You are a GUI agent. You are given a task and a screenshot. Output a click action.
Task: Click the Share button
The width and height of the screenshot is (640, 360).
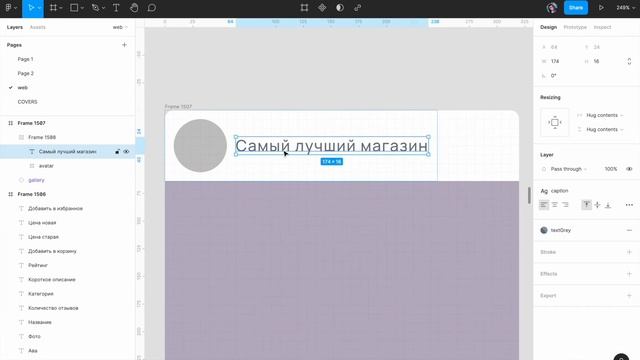[576, 8]
